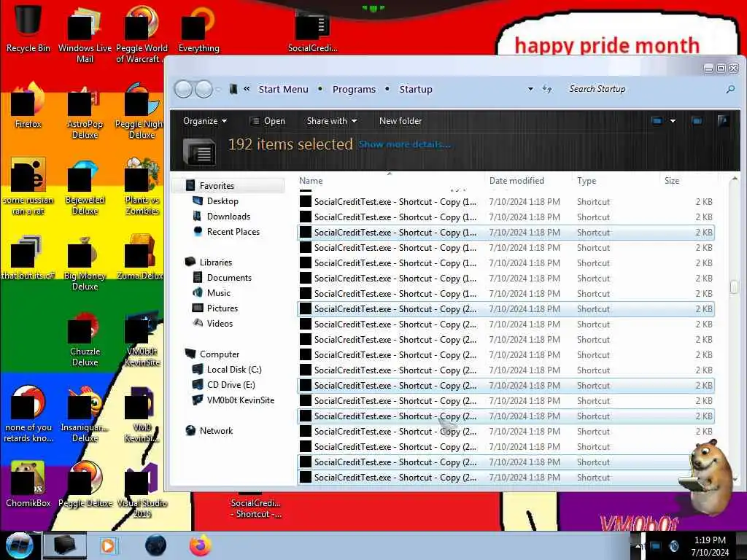747x560 pixels.
Task: Click the Explorer window taskbar button
Action: (65, 545)
